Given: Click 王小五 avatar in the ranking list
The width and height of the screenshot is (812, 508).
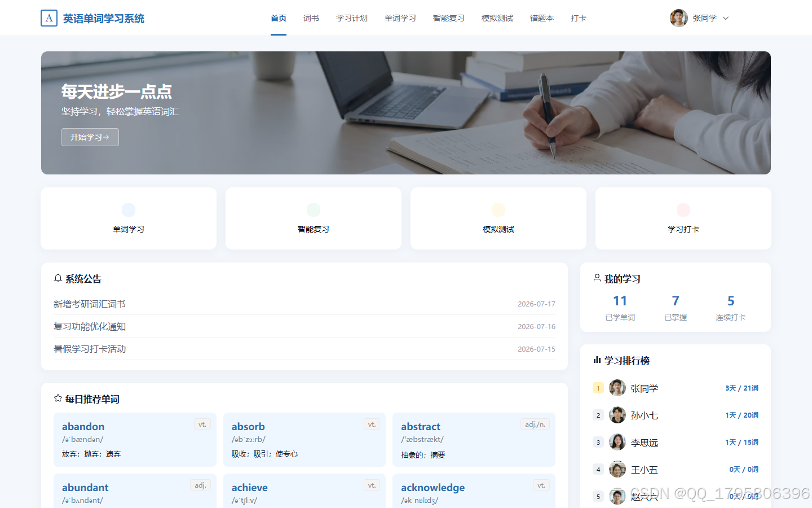Looking at the screenshot, I should click(617, 469).
